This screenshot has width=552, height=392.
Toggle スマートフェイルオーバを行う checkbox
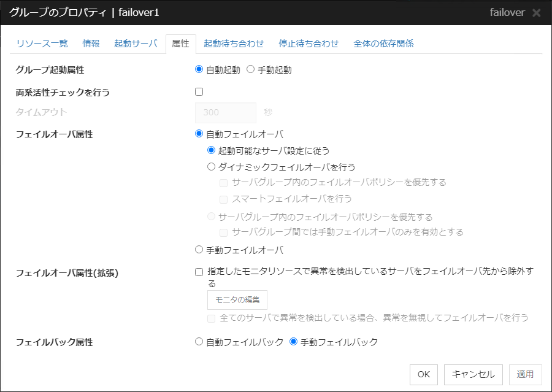click(x=223, y=199)
